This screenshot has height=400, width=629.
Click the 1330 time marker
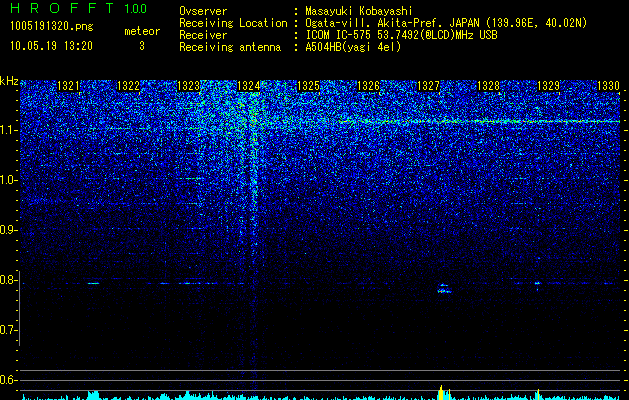[x=609, y=86]
